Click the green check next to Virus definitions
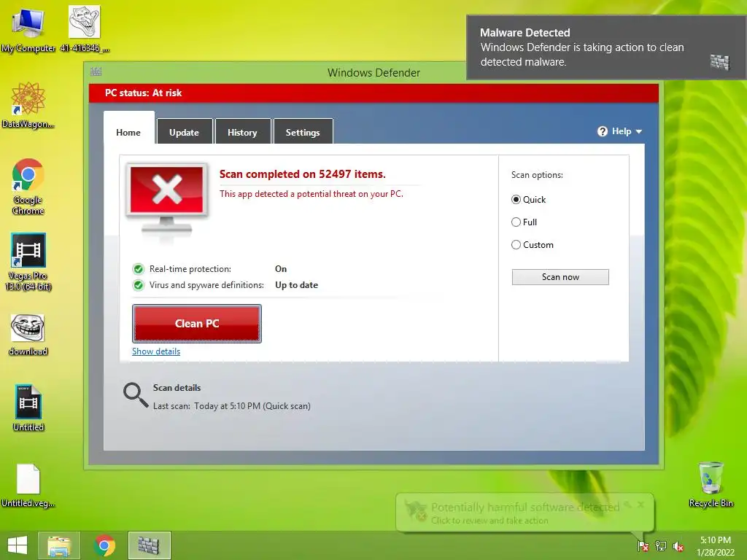This screenshot has width=747, height=560. coord(138,285)
